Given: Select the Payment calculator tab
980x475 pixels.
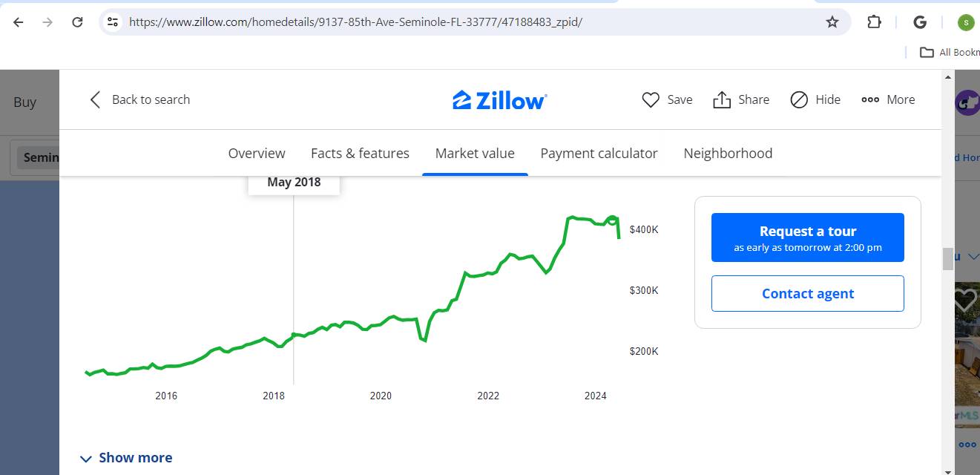Looking at the screenshot, I should pos(599,154).
